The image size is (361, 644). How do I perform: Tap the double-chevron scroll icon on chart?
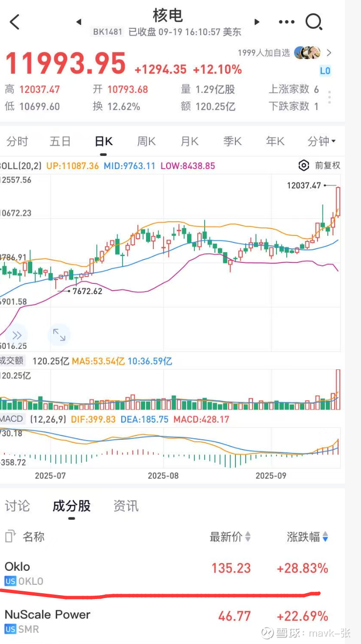click(17, 335)
